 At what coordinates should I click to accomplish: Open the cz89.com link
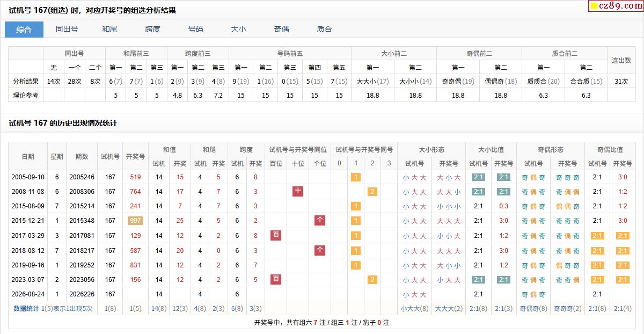coord(617,6)
